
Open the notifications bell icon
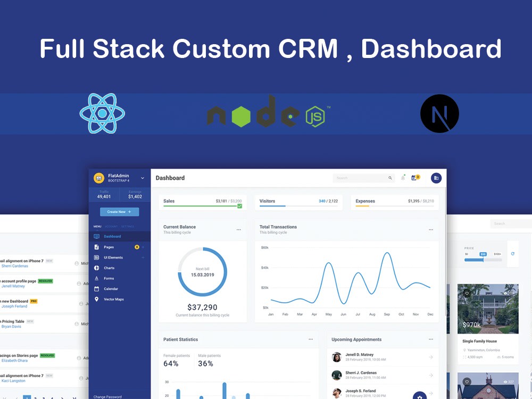[403, 178]
